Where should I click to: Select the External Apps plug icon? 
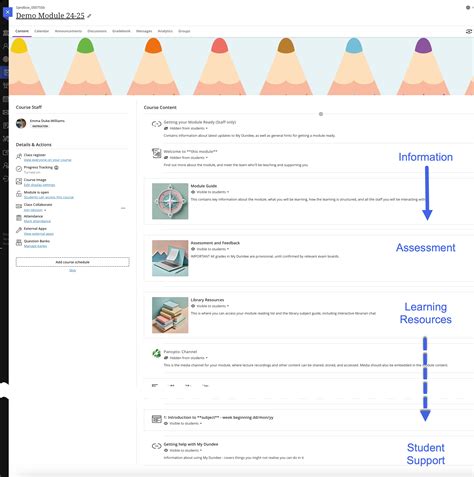pyautogui.click(x=19, y=230)
